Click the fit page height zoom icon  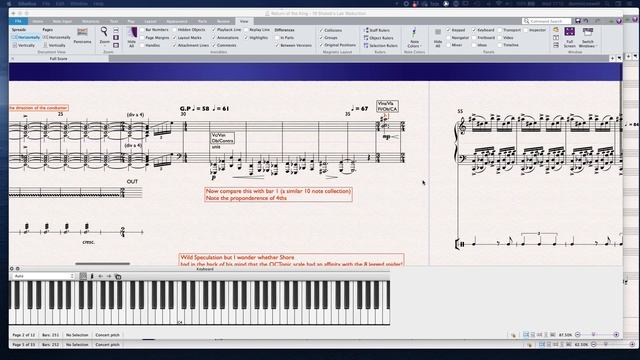click(x=116, y=38)
